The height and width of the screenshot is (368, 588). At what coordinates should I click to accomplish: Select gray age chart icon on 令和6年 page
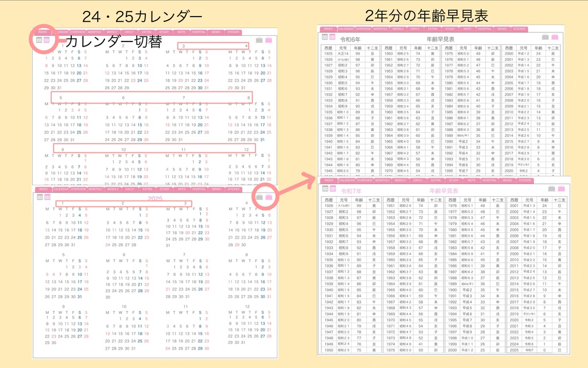click(x=546, y=37)
